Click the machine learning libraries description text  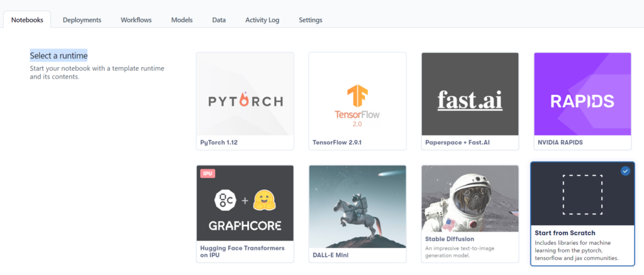pos(577,250)
